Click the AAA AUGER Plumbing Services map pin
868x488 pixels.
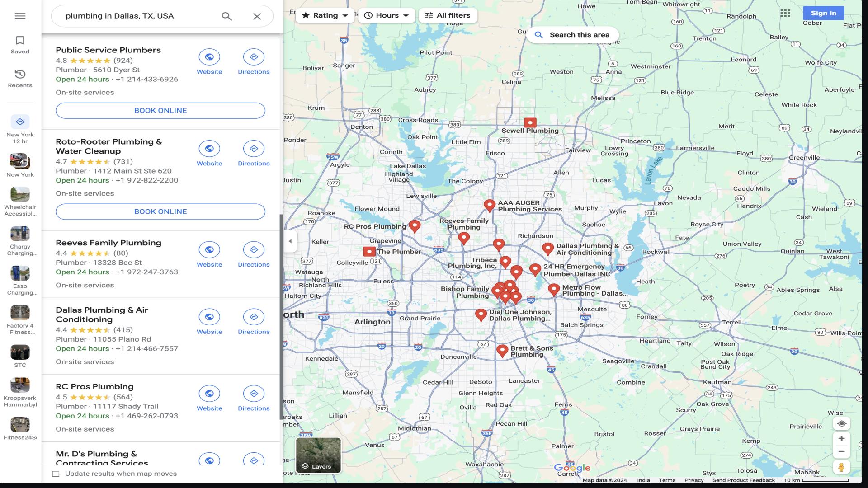click(489, 206)
